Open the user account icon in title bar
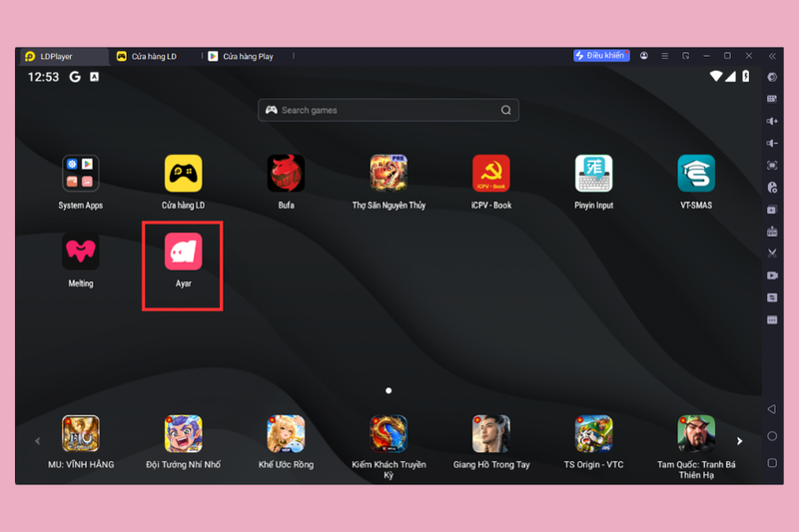This screenshot has height=532, width=799. (x=644, y=56)
